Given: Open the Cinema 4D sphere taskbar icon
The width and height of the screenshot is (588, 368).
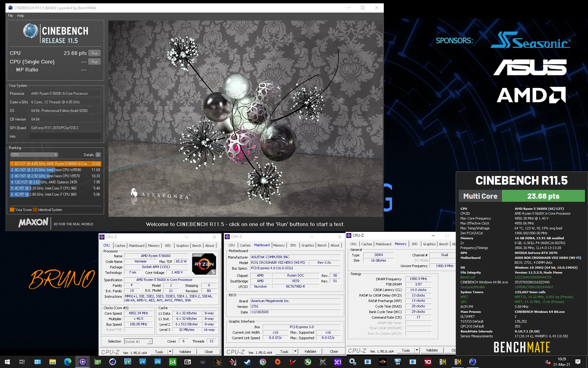Looking at the screenshot, I should [x=112, y=362].
